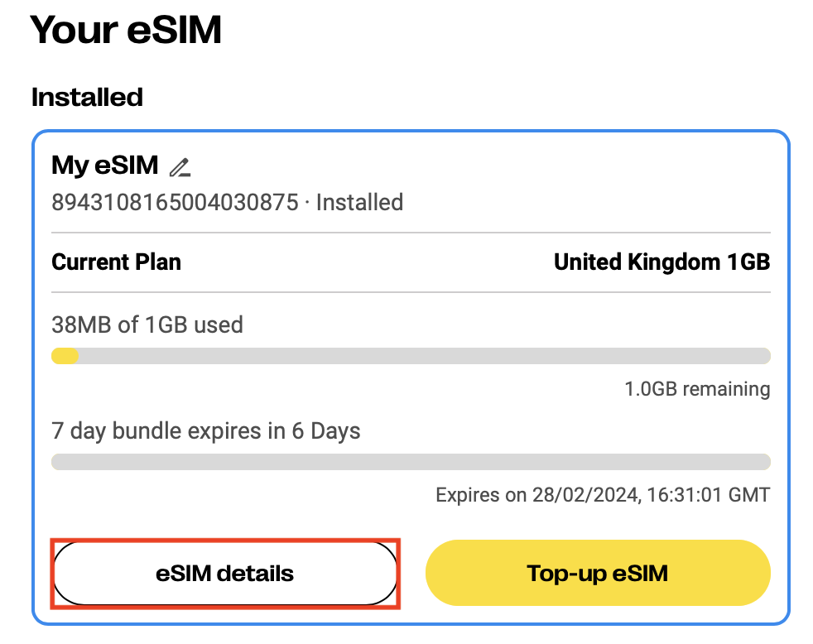Click the Current Plan label
The width and height of the screenshot is (813, 644).
tap(116, 262)
